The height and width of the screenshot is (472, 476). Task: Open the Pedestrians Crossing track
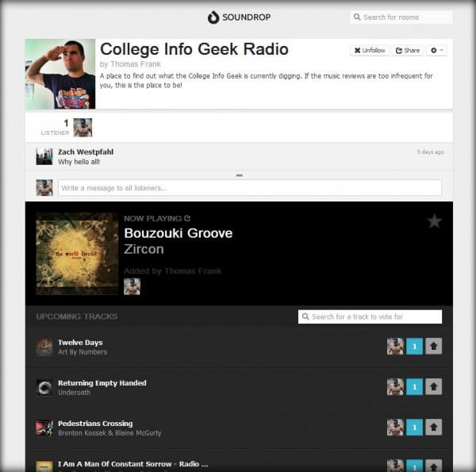click(95, 424)
